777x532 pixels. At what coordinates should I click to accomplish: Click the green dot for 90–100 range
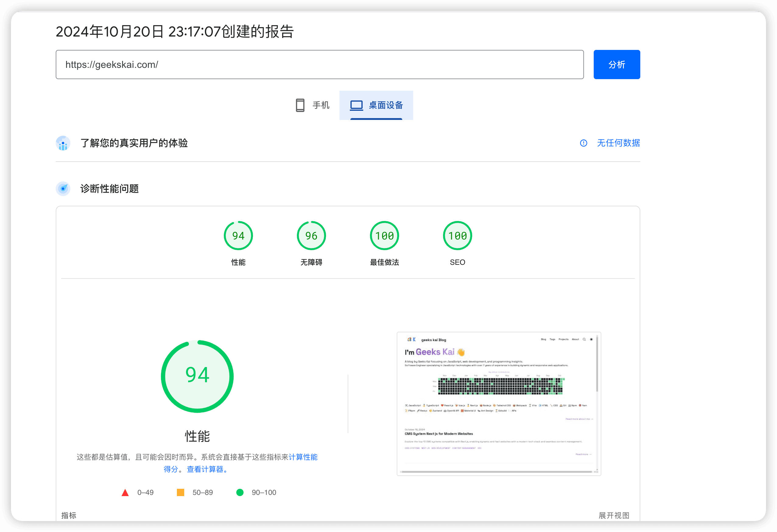tap(240, 492)
